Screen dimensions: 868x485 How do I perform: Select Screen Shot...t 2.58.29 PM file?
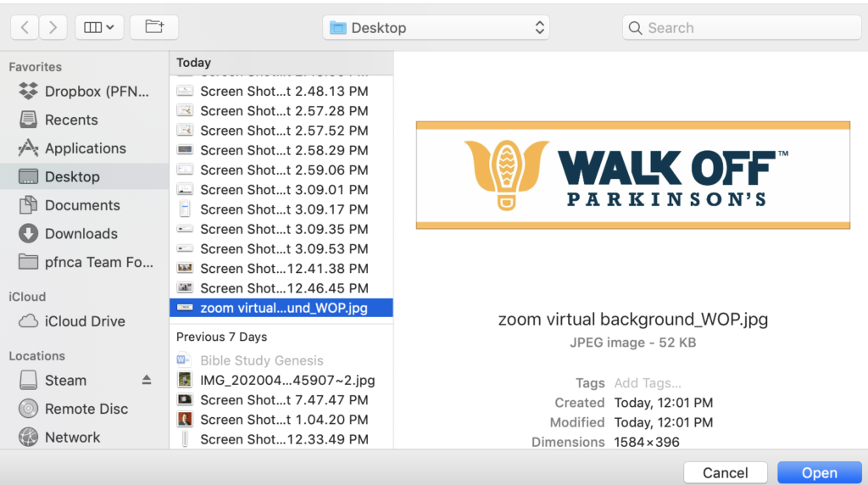(x=281, y=150)
